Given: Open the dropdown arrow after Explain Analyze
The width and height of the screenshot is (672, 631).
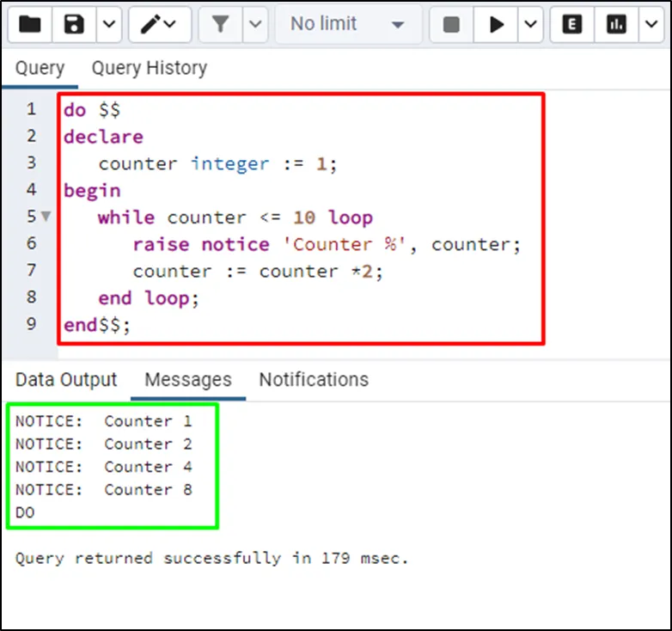Looking at the screenshot, I should pyautogui.click(x=650, y=25).
